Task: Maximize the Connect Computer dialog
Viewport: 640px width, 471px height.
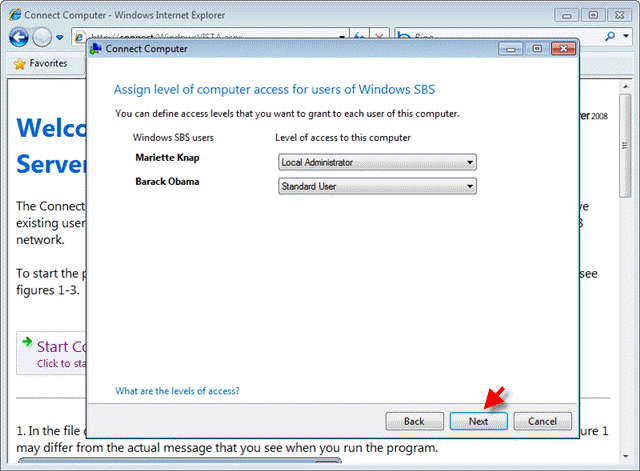Action: tap(537, 49)
